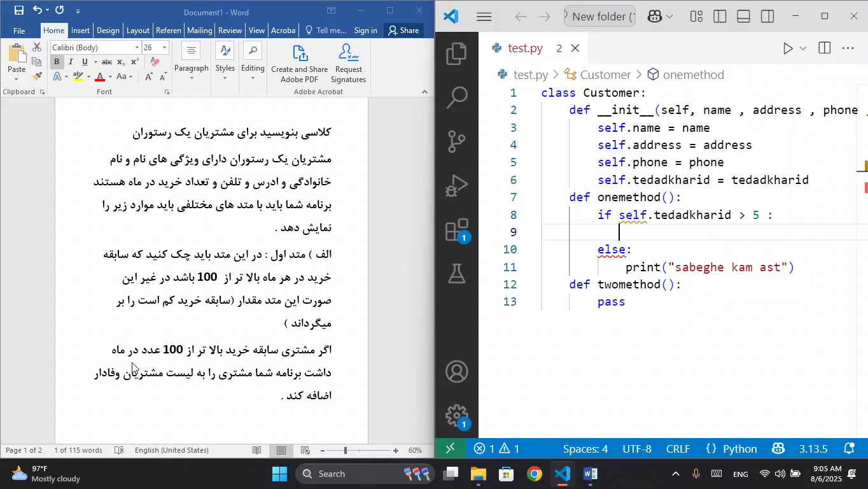This screenshot has height=489, width=868.
Task: Expand the Paragraph group dropdown
Action: 192,78
